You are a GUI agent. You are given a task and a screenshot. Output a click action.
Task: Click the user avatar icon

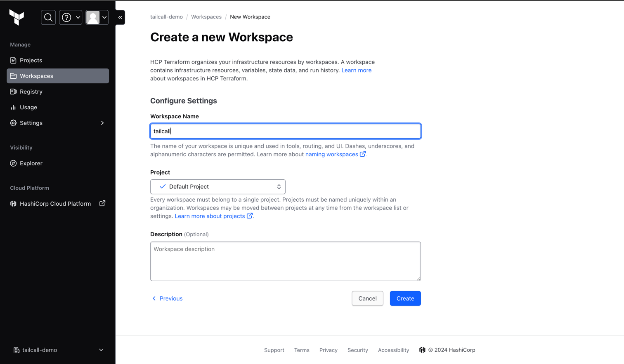pyautogui.click(x=94, y=17)
